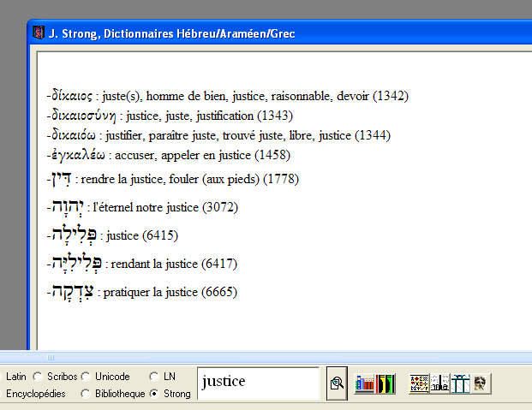
Task: Select the Scribos radio button
Action: (37, 377)
